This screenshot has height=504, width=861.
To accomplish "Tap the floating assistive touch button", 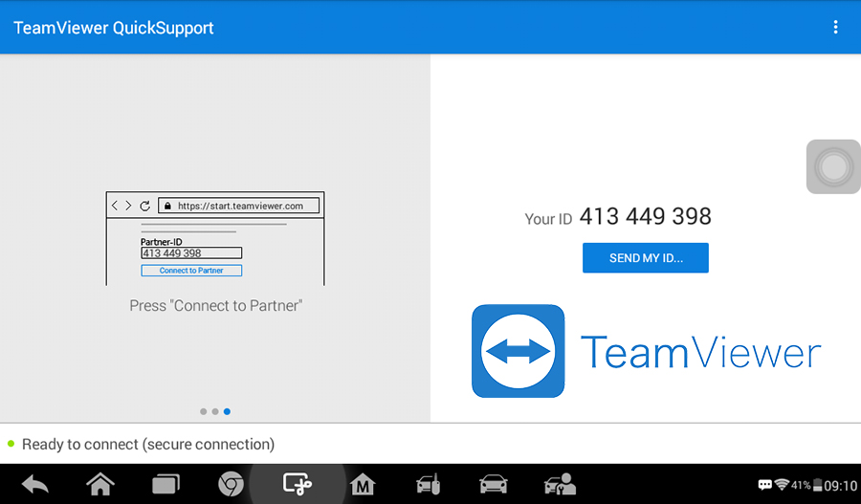I will click(833, 167).
